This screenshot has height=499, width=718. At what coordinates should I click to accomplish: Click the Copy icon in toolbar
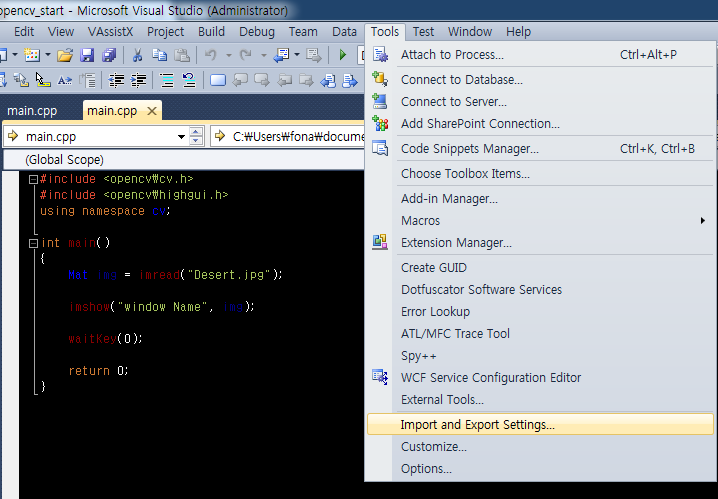tap(159, 55)
